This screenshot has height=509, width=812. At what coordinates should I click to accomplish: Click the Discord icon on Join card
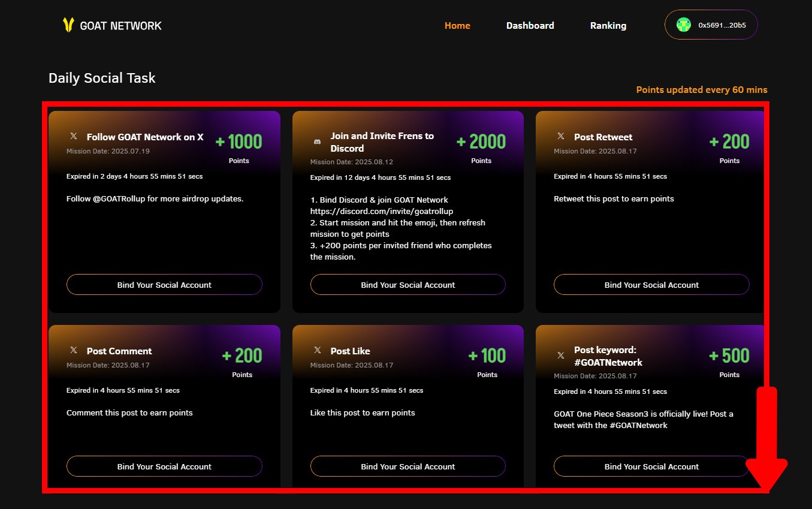pos(318,142)
